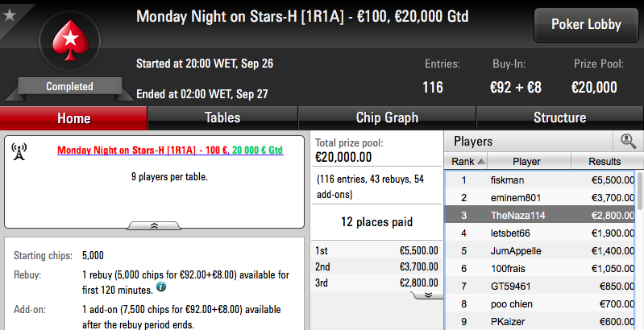Switch to the Tables tab
This screenshot has width=644, height=330.
coord(222,118)
